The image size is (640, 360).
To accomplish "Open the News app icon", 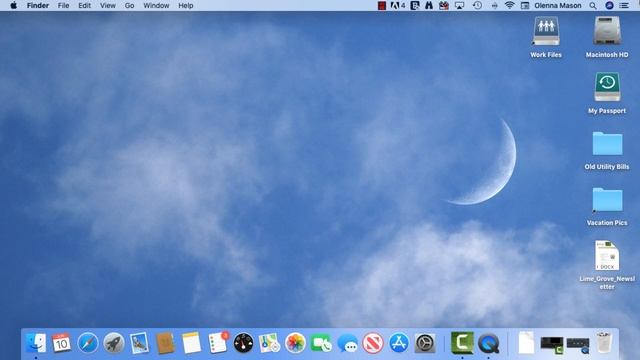I will (x=373, y=343).
